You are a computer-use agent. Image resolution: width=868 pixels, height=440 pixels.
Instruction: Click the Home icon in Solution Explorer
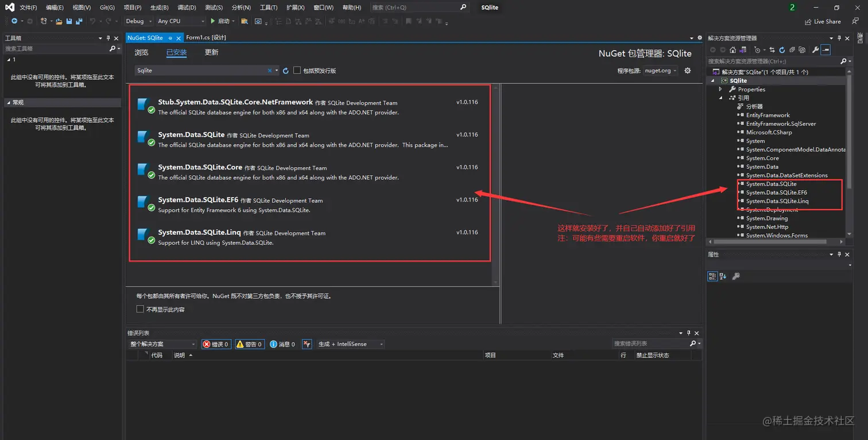(x=733, y=50)
